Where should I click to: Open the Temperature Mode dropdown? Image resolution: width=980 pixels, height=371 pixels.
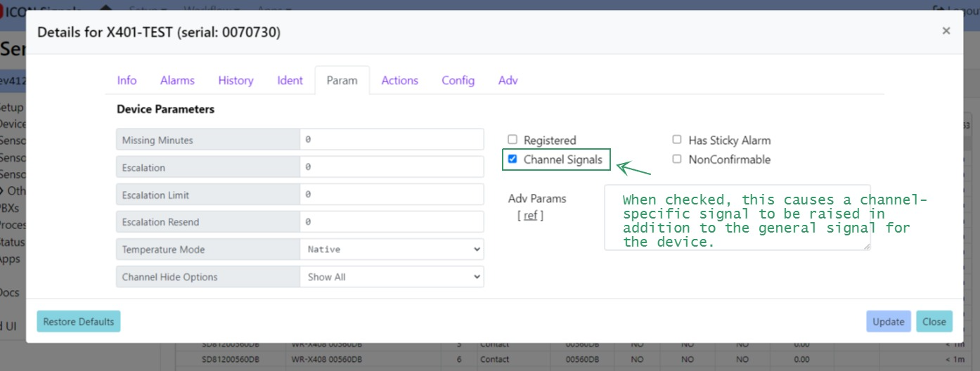pyautogui.click(x=392, y=249)
